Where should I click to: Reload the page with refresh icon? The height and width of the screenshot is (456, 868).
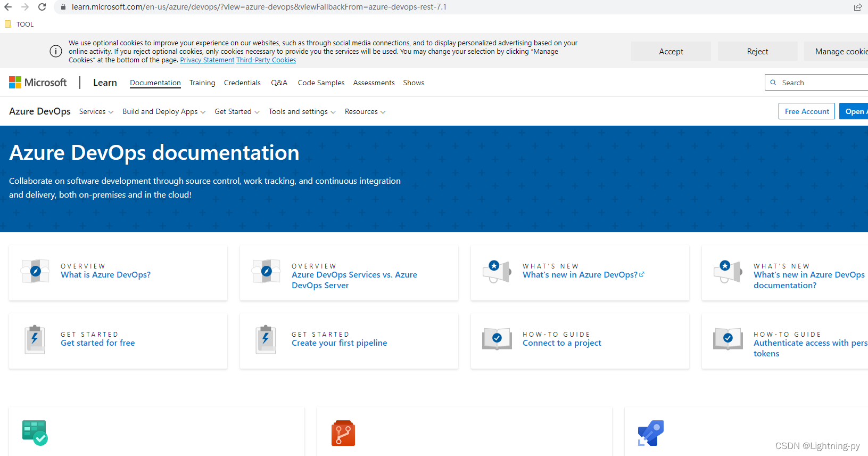pos(42,7)
